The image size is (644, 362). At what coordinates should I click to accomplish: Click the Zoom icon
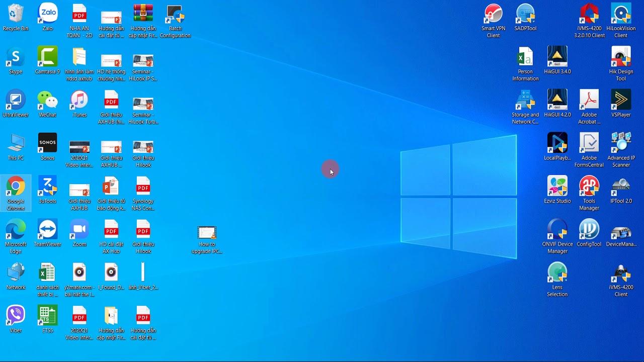79,234
